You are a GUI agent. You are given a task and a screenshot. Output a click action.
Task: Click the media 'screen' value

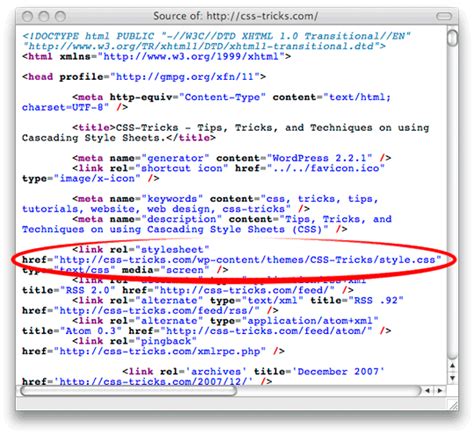pos(185,270)
